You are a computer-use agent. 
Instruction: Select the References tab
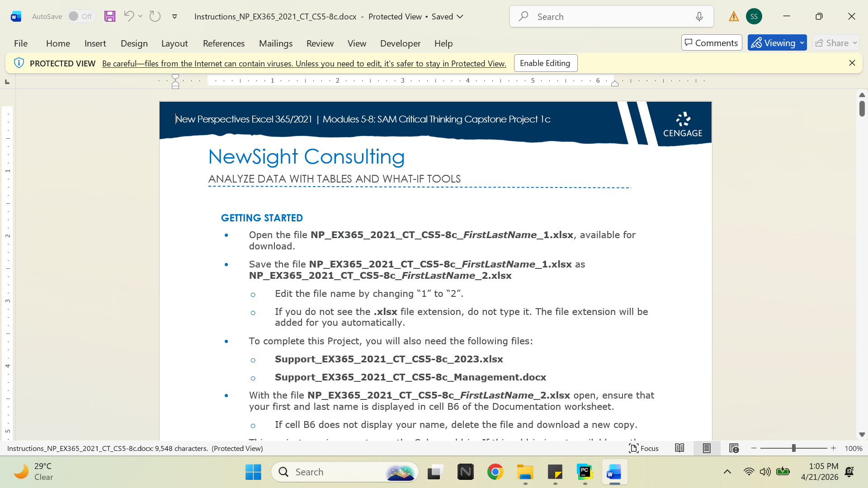(x=224, y=43)
